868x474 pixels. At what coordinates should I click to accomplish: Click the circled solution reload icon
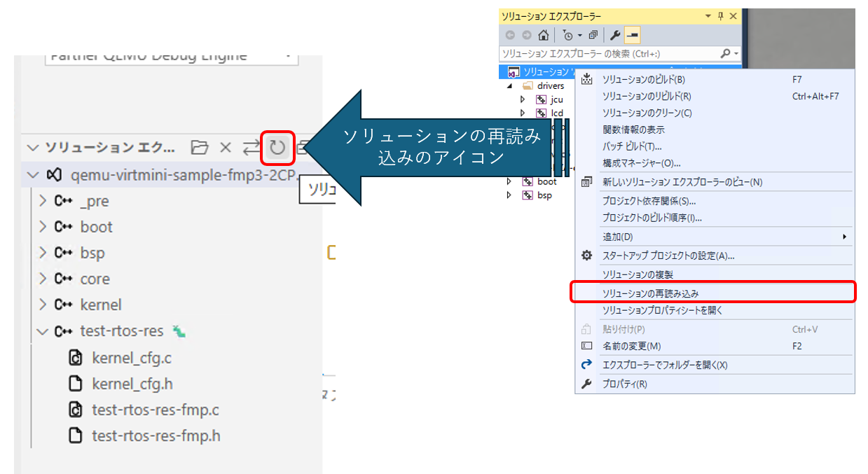(x=277, y=147)
